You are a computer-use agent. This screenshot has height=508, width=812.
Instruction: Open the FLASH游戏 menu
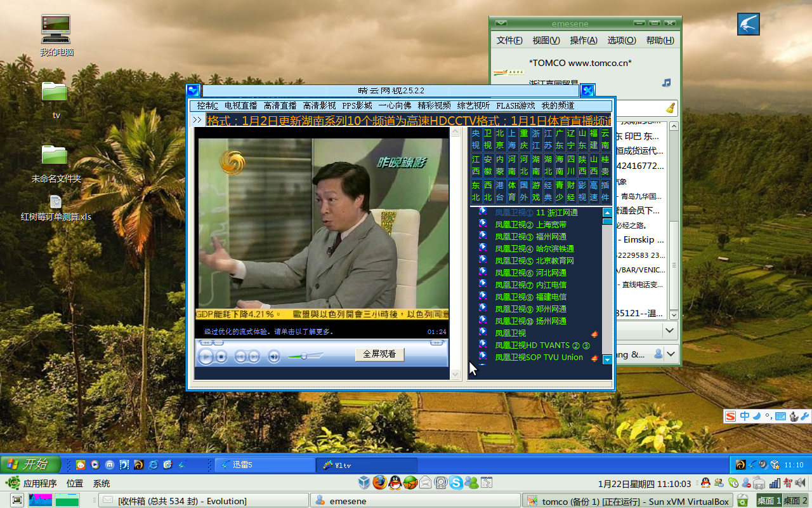point(516,106)
